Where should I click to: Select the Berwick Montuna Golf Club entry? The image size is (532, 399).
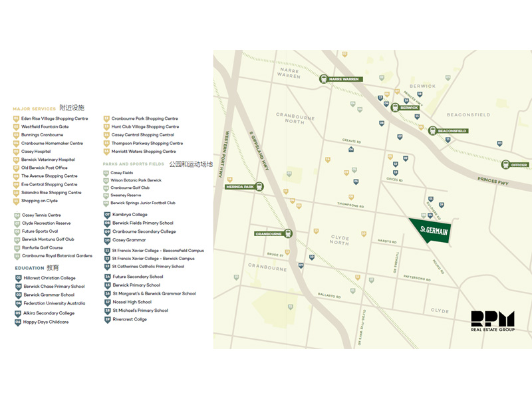coord(48,239)
